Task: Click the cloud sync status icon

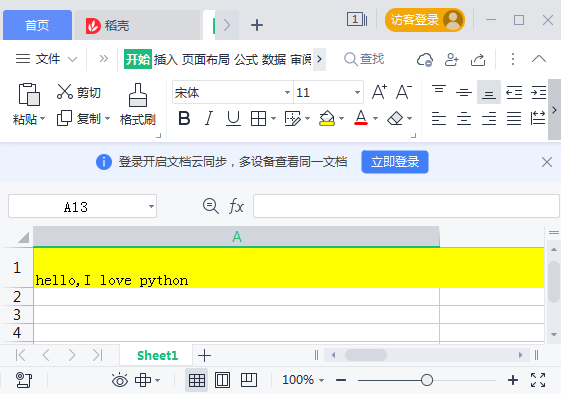Action: point(425,59)
